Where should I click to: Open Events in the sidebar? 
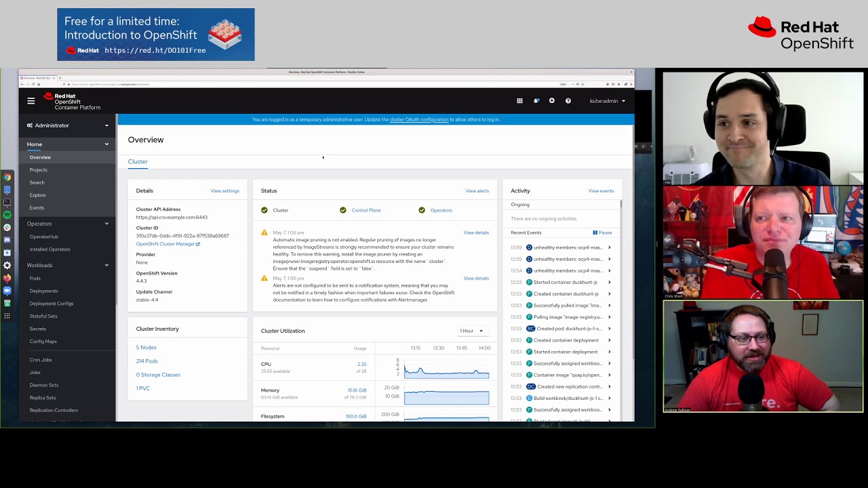37,208
